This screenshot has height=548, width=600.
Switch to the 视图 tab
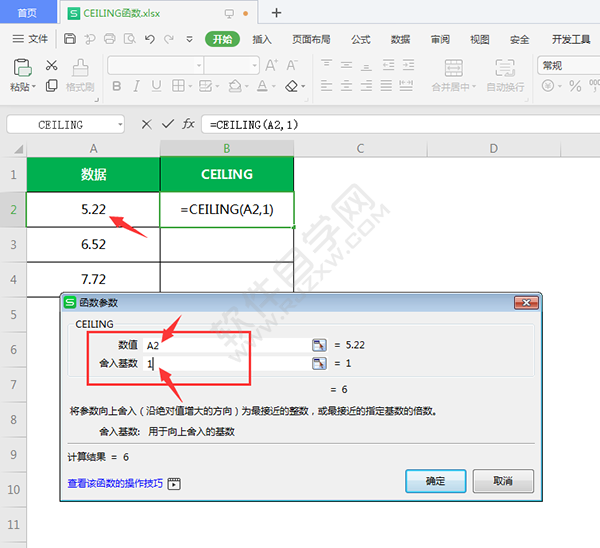pyautogui.click(x=479, y=39)
